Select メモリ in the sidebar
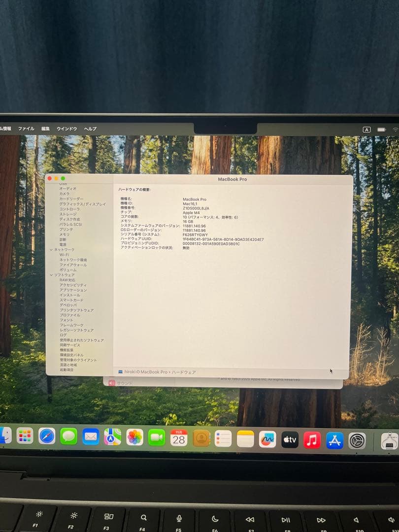This screenshot has height=532, width=399. tap(64, 234)
